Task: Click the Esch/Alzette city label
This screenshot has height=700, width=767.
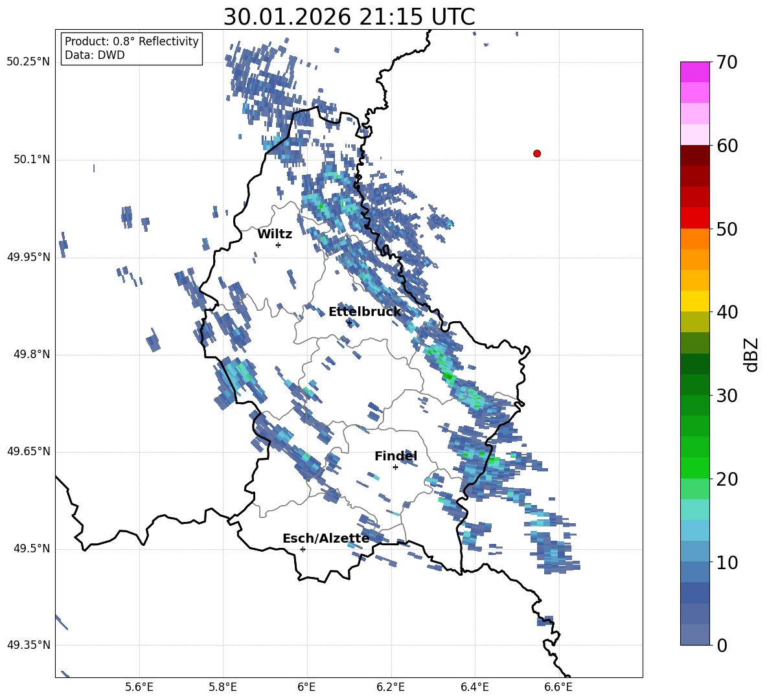Action: [x=326, y=538]
